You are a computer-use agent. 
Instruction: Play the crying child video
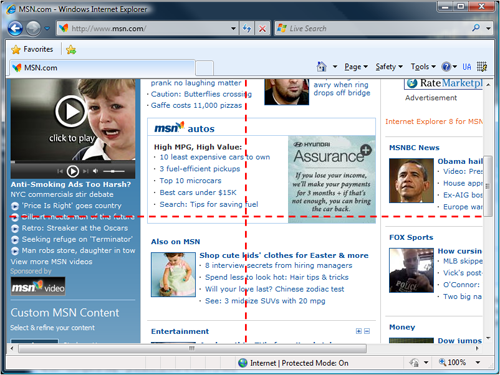coord(71,112)
